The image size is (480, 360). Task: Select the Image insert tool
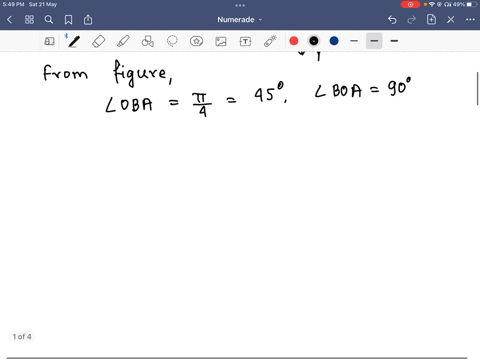tap(221, 41)
